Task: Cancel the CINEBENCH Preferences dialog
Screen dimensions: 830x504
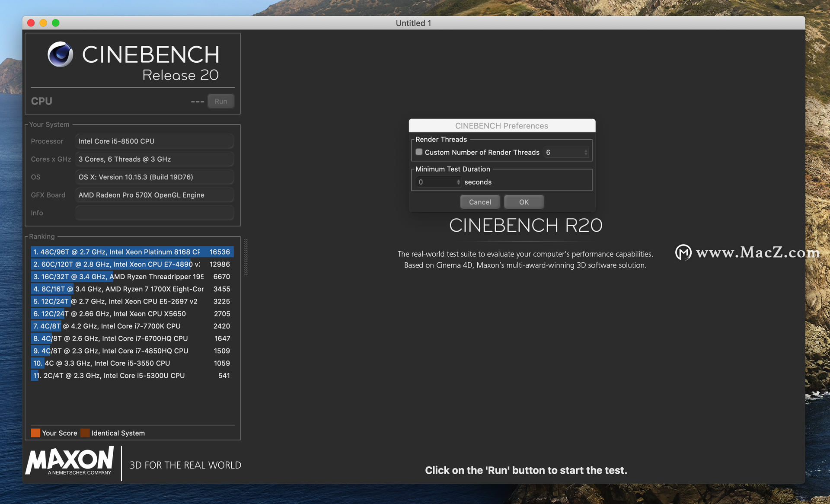Action: pos(480,202)
